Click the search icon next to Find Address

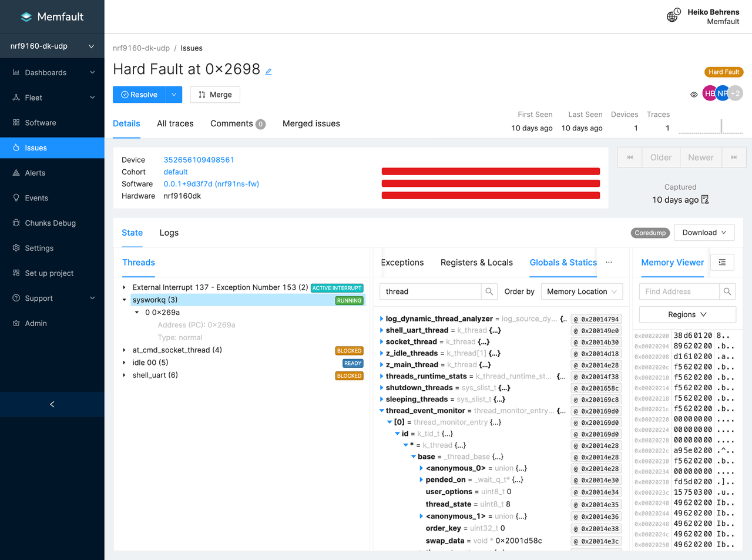(727, 291)
